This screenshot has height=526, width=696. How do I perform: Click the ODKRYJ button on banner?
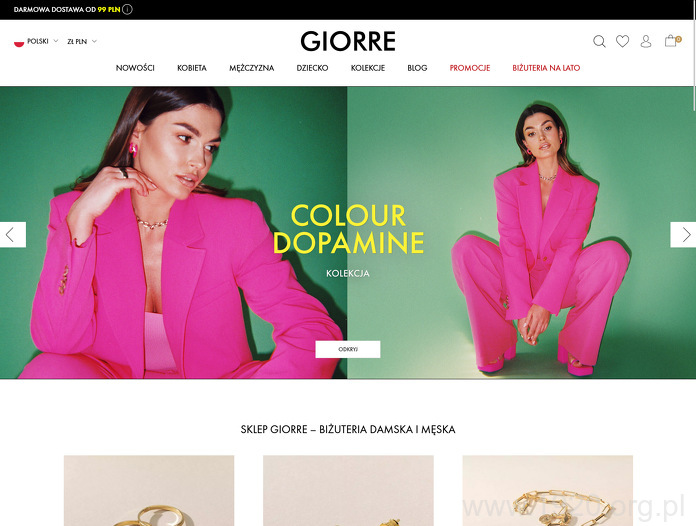pos(348,349)
